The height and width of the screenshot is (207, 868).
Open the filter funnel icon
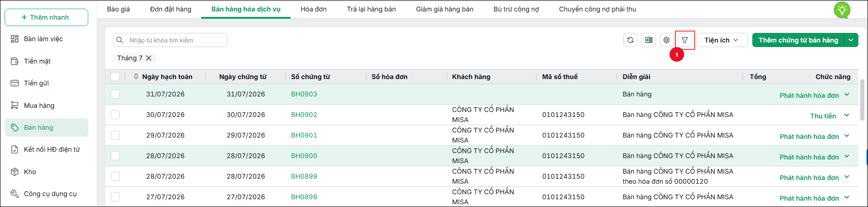[x=685, y=40]
